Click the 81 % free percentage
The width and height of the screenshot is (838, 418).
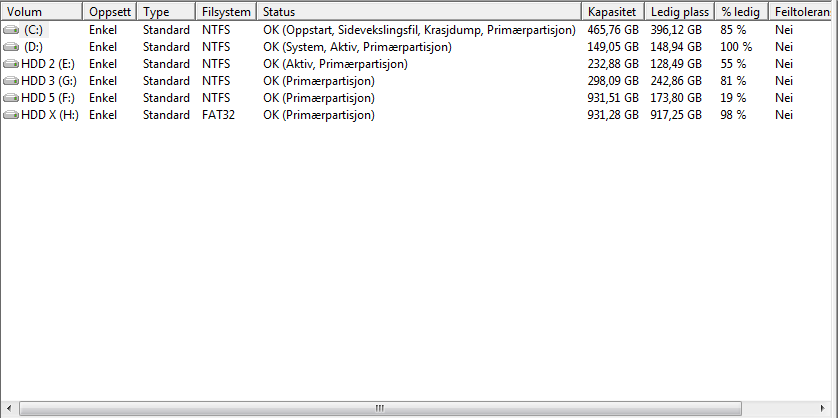click(x=733, y=81)
